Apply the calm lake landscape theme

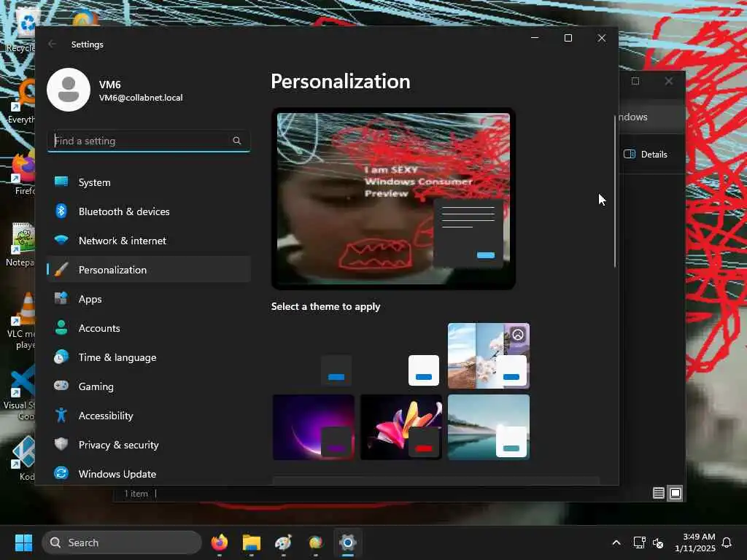click(488, 427)
